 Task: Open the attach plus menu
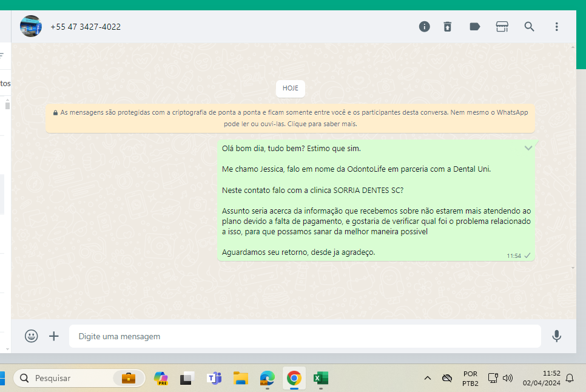(x=54, y=336)
